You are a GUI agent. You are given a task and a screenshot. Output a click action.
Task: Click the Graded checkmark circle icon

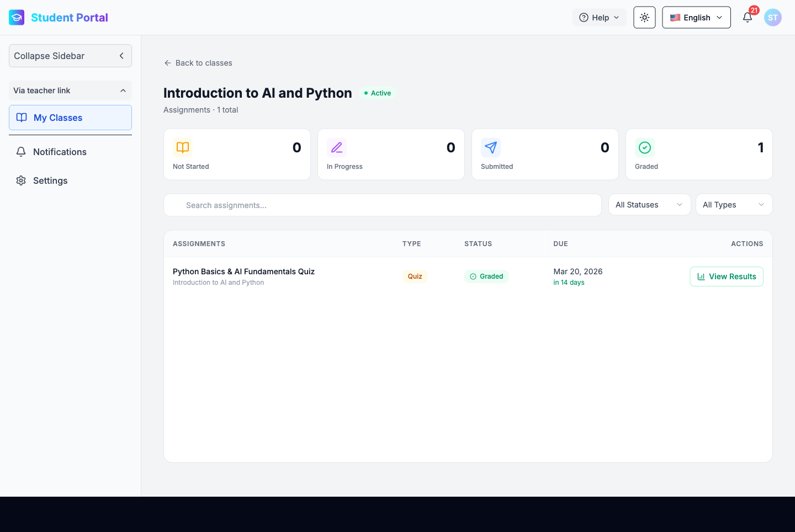click(645, 147)
